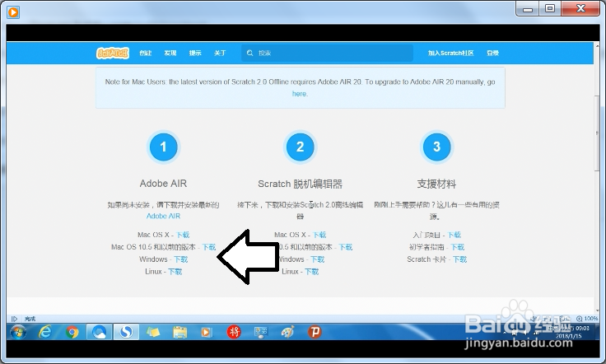
Task: Click the 'Scratch 脱机编辑器' heading
Action: (300, 184)
